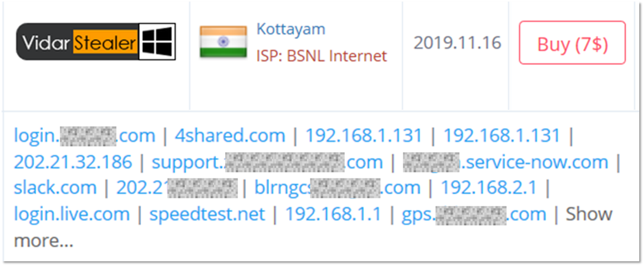Click the Vidar Stealer logo badge

tap(96, 42)
